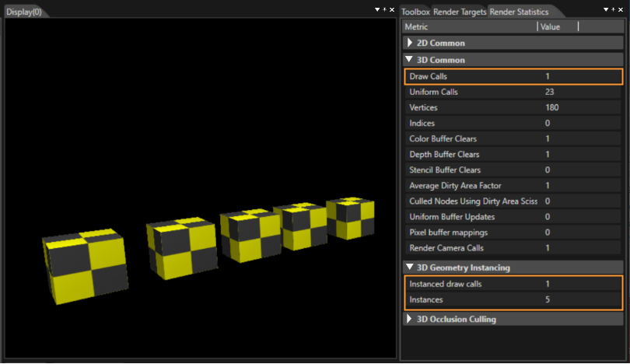Screen dimensions: 630x364
Task: Collapse the 3D Common section
Action: point(409,59)
